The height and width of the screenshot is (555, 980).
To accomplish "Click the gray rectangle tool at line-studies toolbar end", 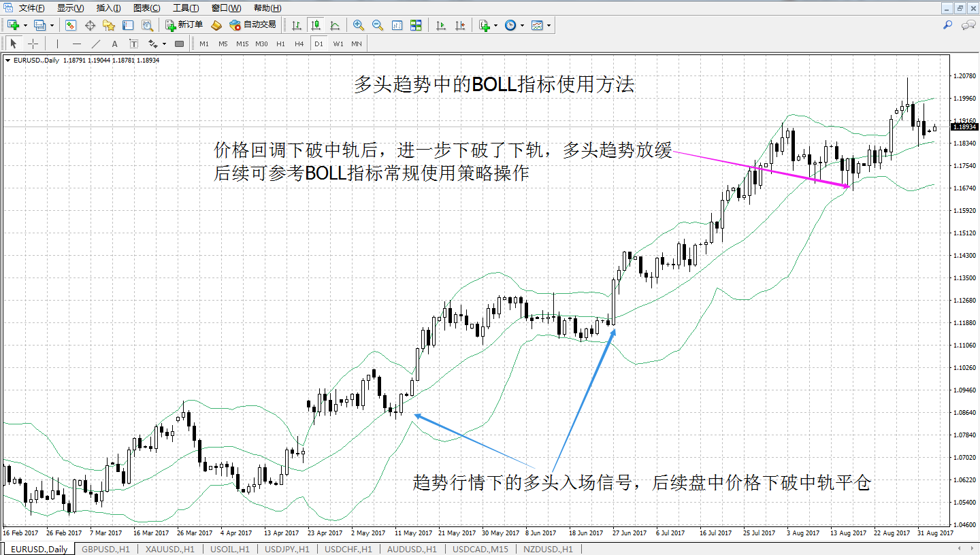I will click(x=180, y=44).
